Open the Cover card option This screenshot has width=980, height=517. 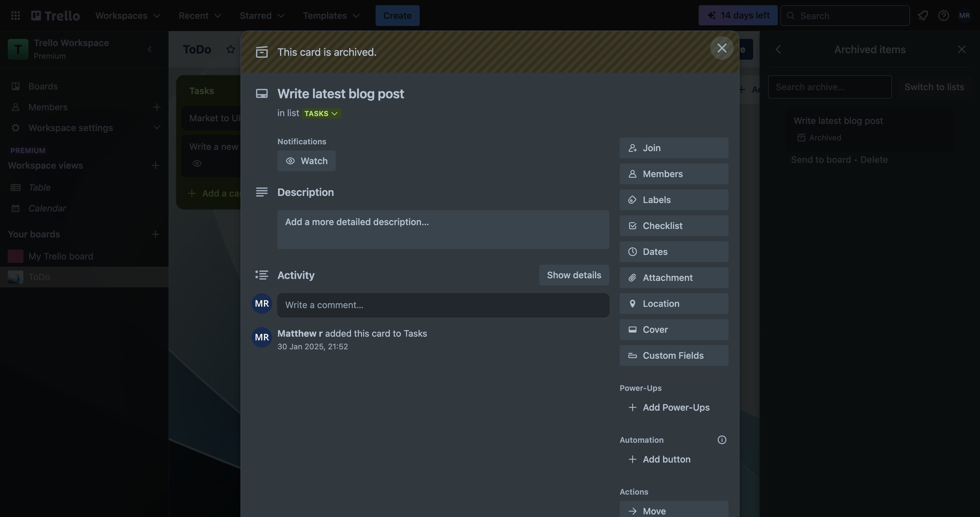pyautogui.click(x=674, y=329)
